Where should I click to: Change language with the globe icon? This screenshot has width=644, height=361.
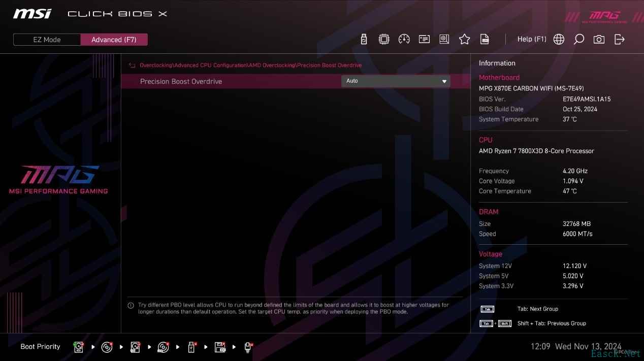559,39
